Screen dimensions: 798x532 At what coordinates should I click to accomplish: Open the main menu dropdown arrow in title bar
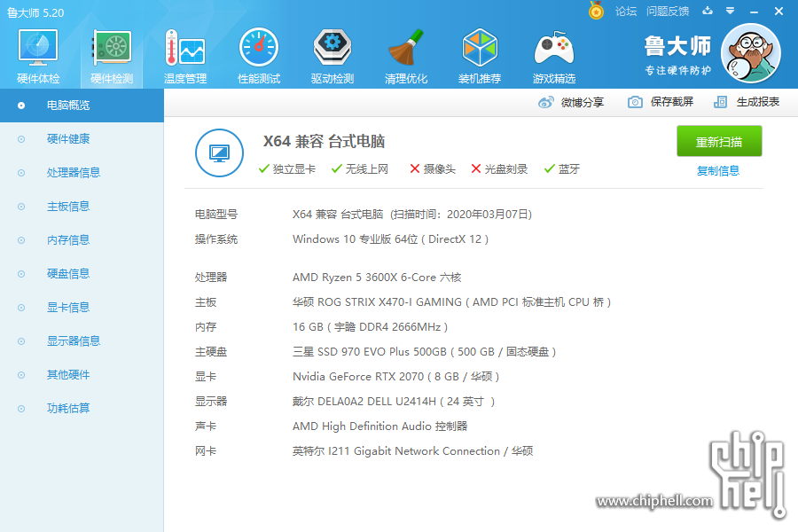tap(730, 12)
